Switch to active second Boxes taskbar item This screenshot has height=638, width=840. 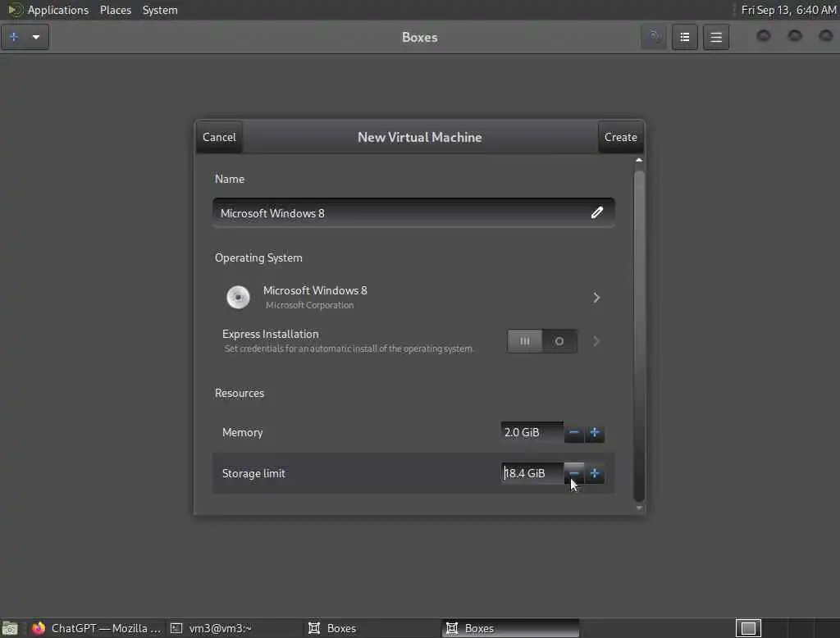point(510,628)
